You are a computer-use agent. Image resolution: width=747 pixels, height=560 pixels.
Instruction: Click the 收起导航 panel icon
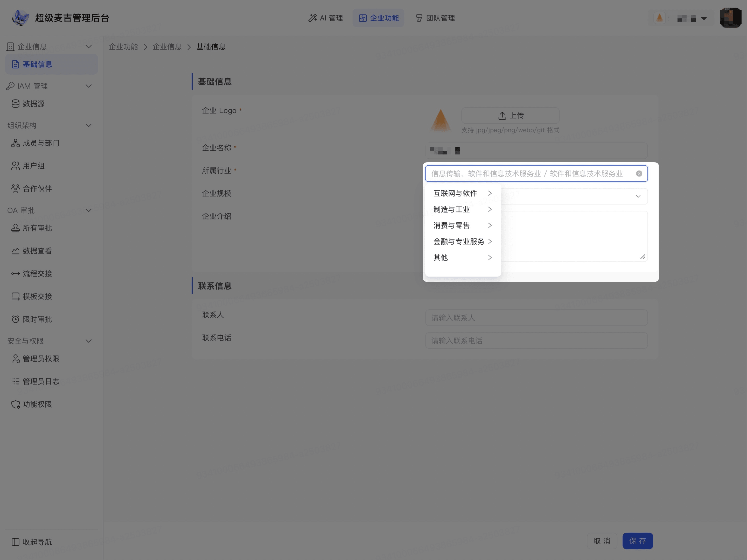click(x=16, y=542)
